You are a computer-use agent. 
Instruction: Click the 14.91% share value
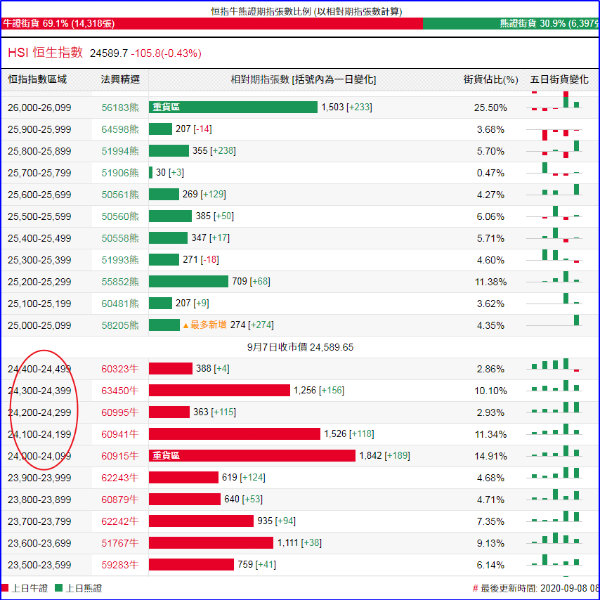coord(491,456)
